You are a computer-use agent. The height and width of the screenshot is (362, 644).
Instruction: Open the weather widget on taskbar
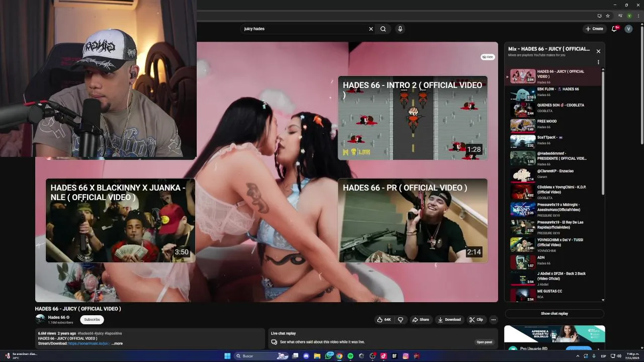coord(20,356)
